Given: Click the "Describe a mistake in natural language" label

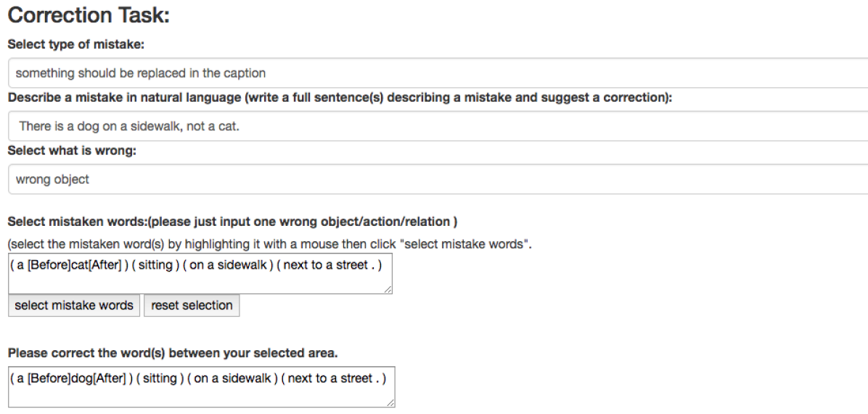Looking at the screenshot, I should click(x=340, y=98).
